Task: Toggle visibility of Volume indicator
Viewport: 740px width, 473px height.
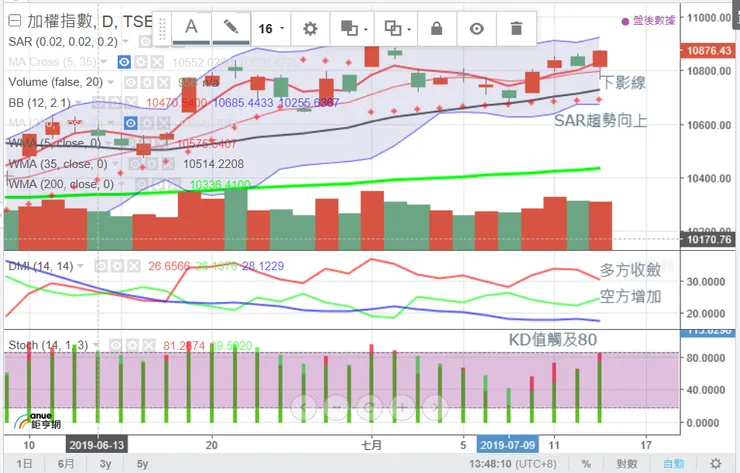Action: (131, 83)
